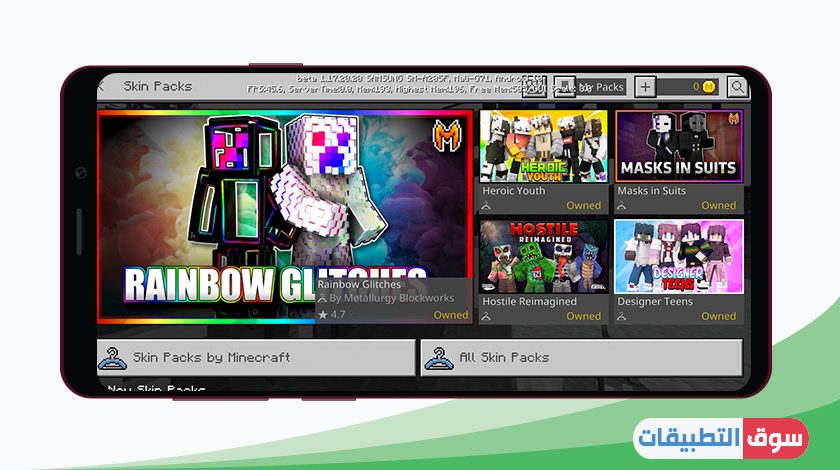Click the 4.7 star rating
840x470 pixels.
point(332,315)
